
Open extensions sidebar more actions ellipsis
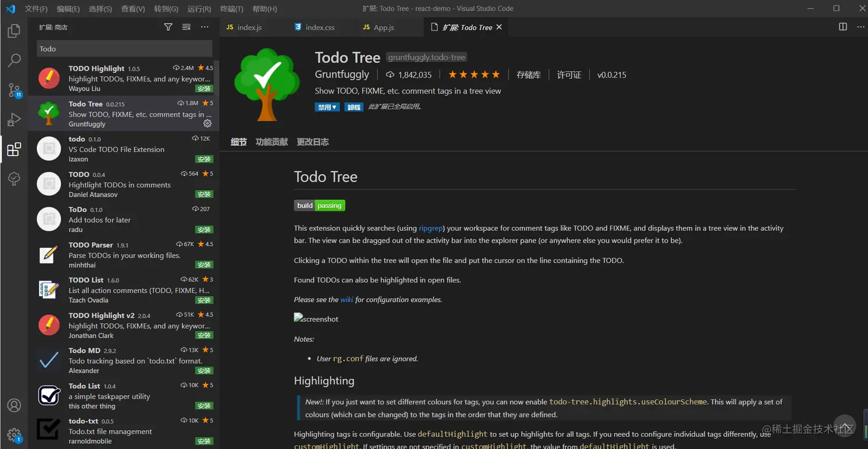tap(205, 27)
